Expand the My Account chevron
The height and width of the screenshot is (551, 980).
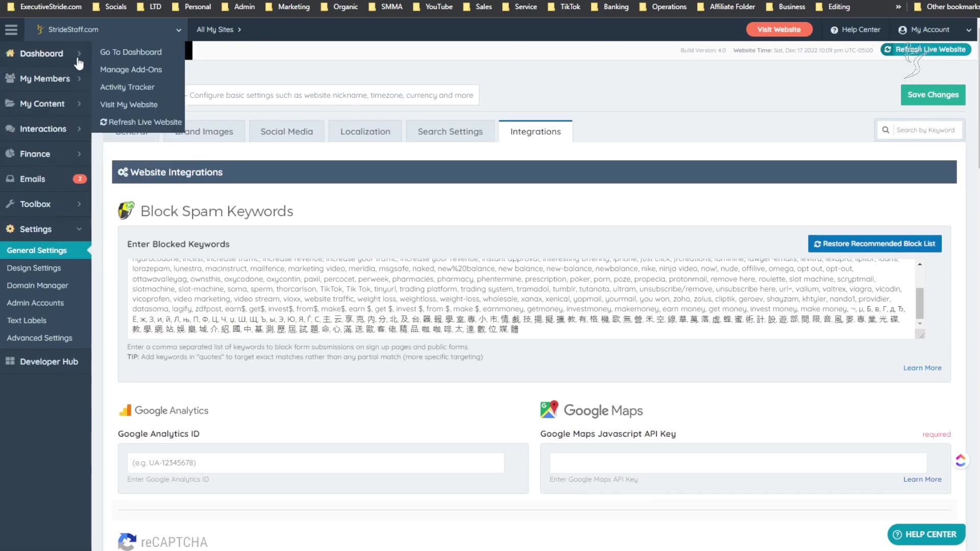pos(969,30)
